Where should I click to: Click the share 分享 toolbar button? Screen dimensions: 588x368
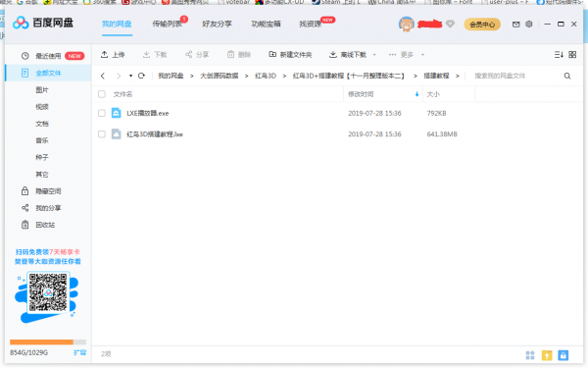coord(197,55)
